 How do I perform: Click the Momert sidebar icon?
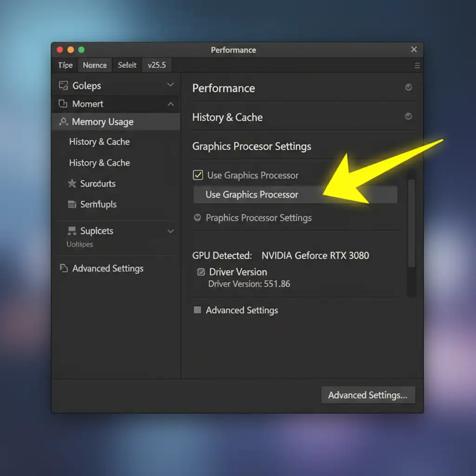pyautogui.click(x=63, y=104)
